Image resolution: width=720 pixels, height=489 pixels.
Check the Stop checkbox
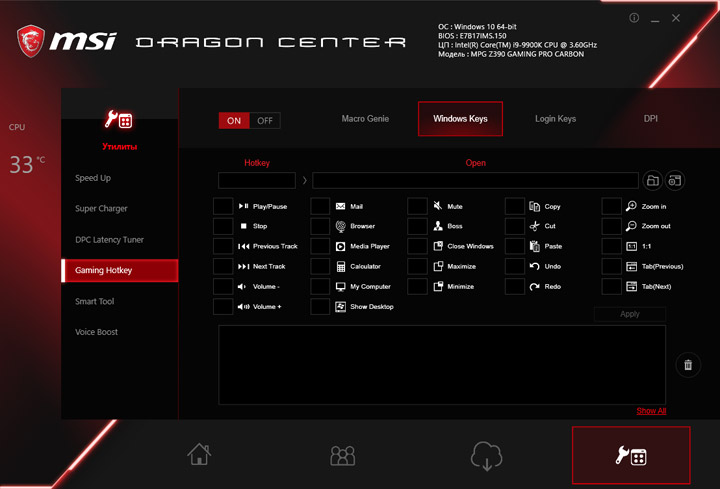pos(223,226)
